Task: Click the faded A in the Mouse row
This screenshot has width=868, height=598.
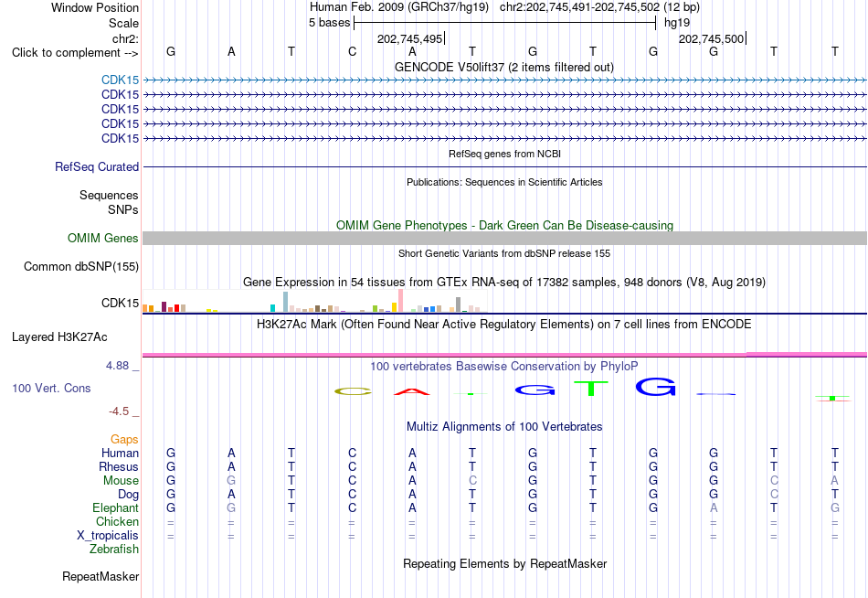Action: click(834, 481)
